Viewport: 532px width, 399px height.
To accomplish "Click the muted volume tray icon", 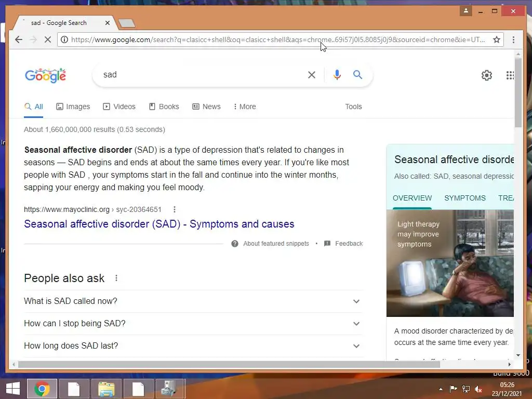I will tap(478, 389).
